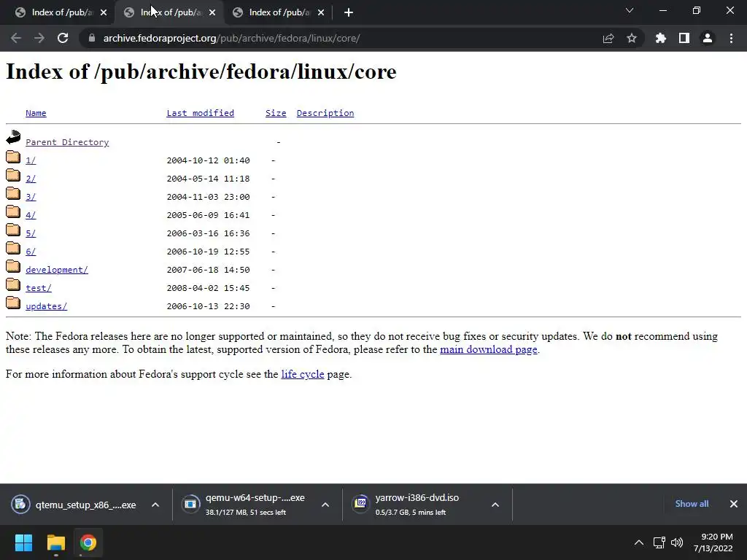The width and height of the screenshot is (747, 560).
Task: Sort listing by Name
Action: point(36,113)
